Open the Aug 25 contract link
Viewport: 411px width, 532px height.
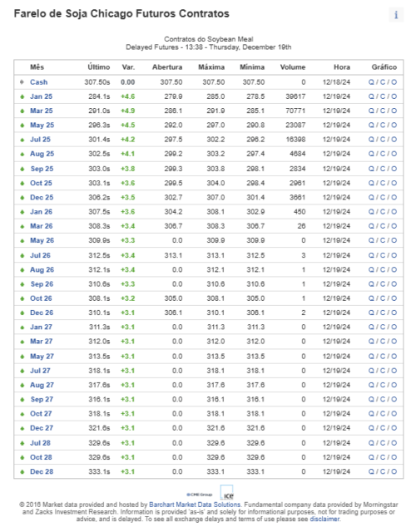[42, 154]
